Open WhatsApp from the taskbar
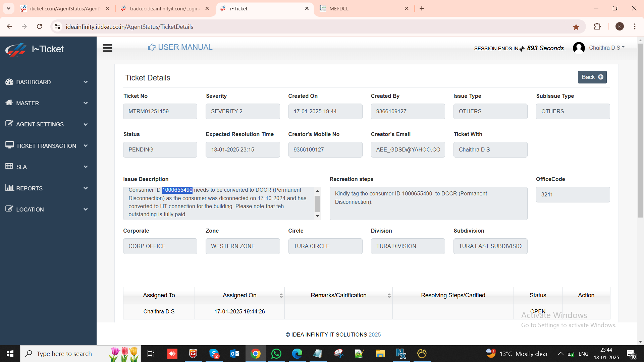The height and width of the screenshot is (362, 644). pos(276,354)
